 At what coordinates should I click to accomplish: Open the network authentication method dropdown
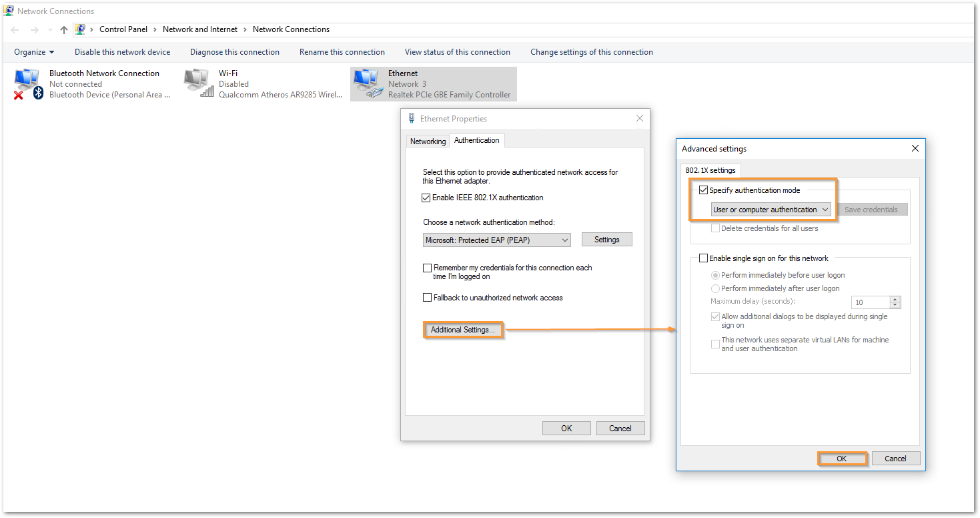tap(497, 240)
